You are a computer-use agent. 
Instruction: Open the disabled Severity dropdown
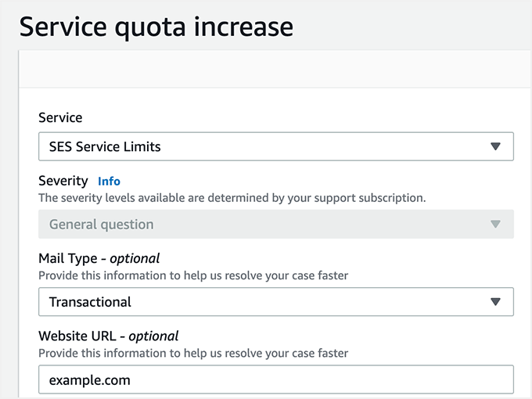[275, 225]
